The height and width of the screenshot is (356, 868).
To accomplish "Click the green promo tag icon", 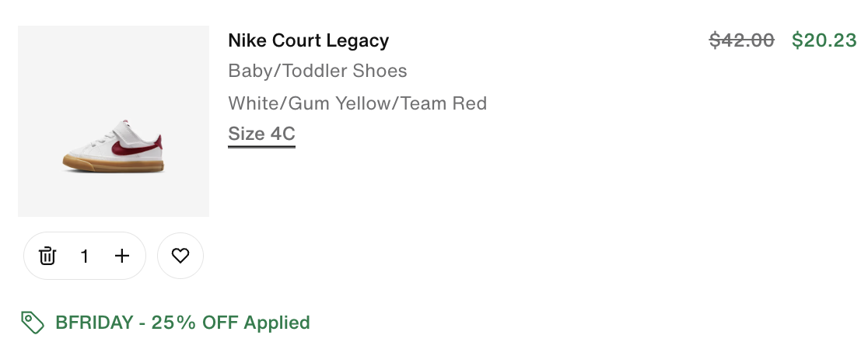I will [x=32, y=322].
